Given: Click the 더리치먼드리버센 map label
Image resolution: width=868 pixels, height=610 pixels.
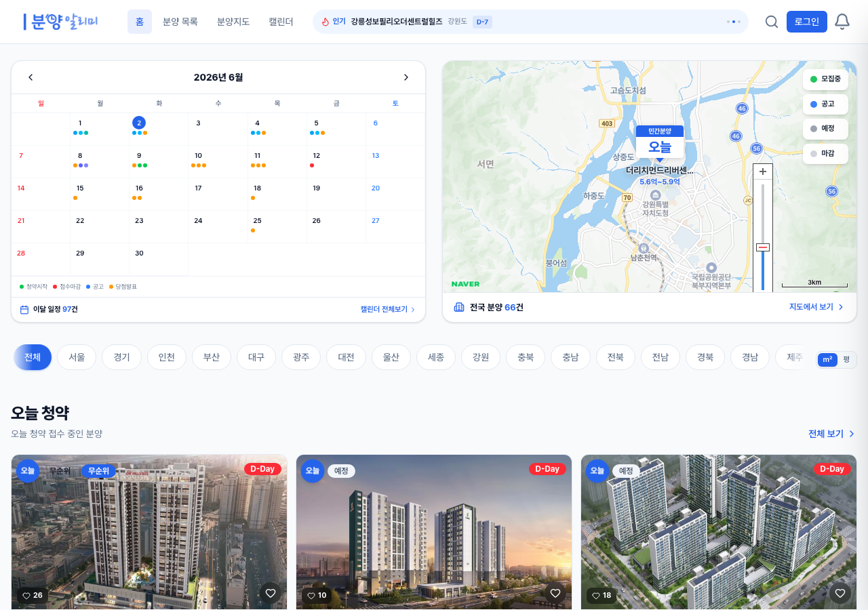Looking at the screenshot, I should pyautogui.click(x=660, y=170).
